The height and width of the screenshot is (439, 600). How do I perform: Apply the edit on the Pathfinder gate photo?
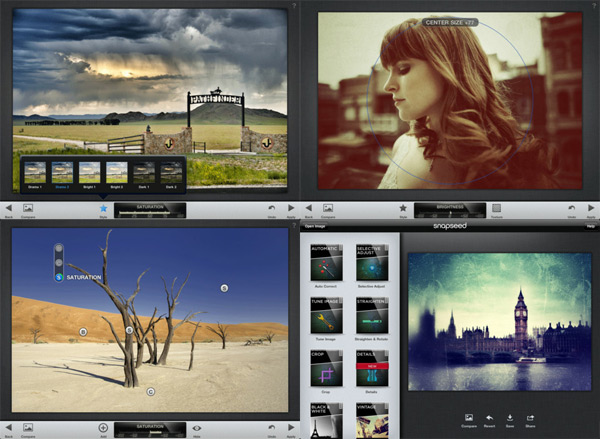pos(291,208)
